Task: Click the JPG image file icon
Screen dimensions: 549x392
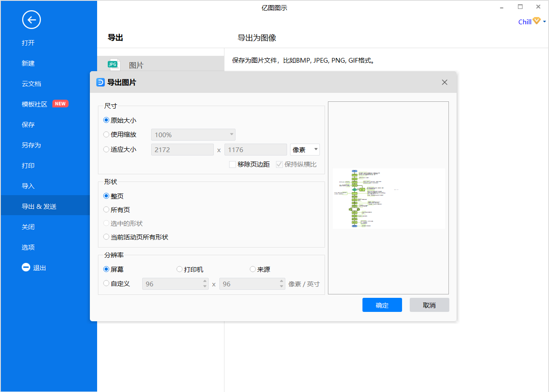Action: point(113,64)
